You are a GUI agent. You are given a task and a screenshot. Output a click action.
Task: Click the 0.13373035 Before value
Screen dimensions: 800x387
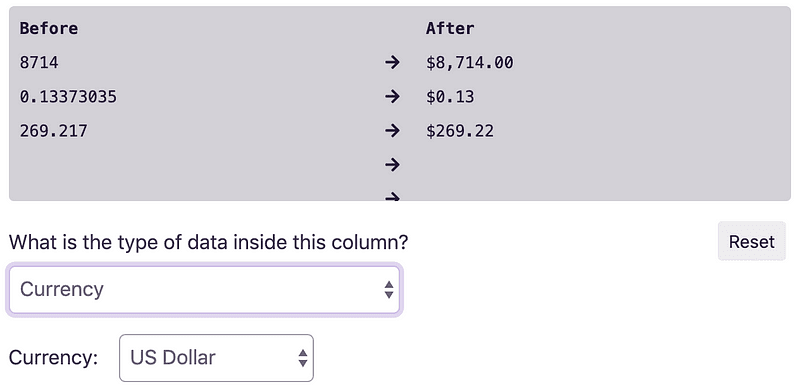[68, 96]
